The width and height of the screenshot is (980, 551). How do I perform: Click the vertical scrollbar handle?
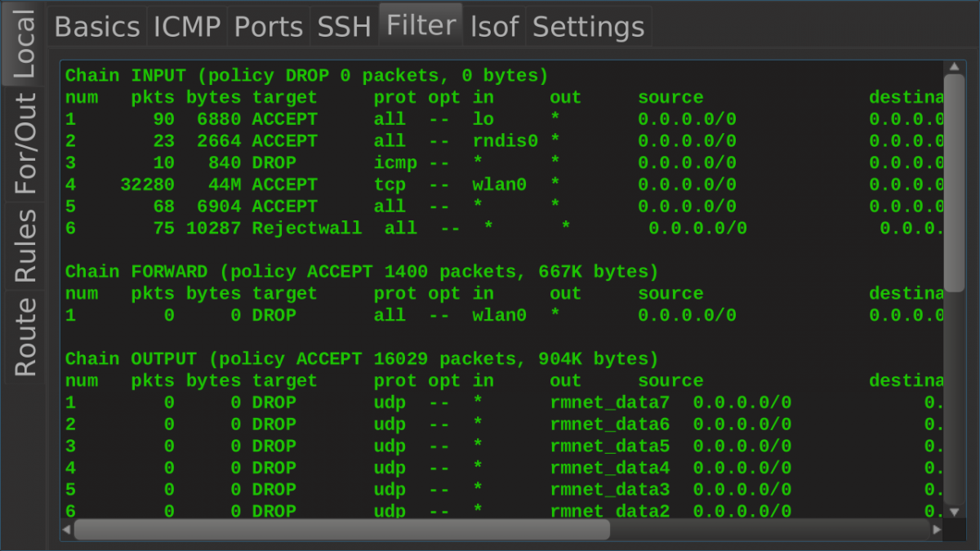[953, 180]
